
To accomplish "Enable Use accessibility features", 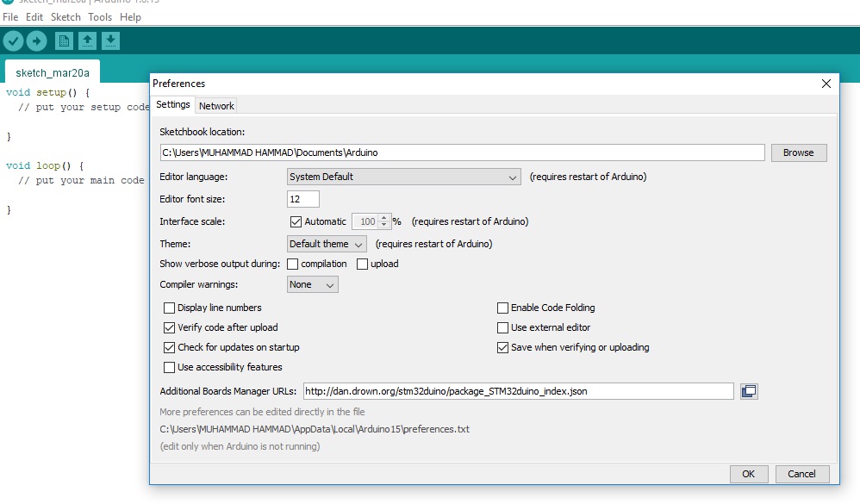I will pyautogui.click(x=170, y=367).
